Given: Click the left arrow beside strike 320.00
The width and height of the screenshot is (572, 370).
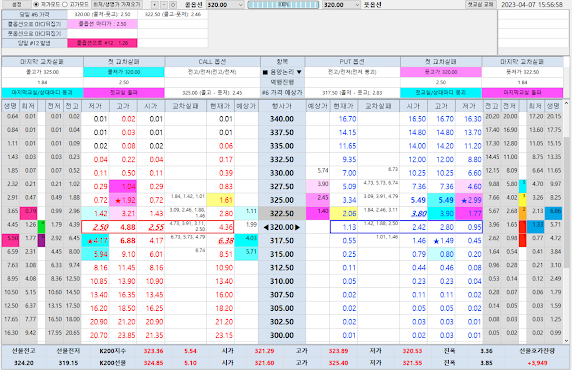Looking at the screenshot, I should [x=266, y=227].
